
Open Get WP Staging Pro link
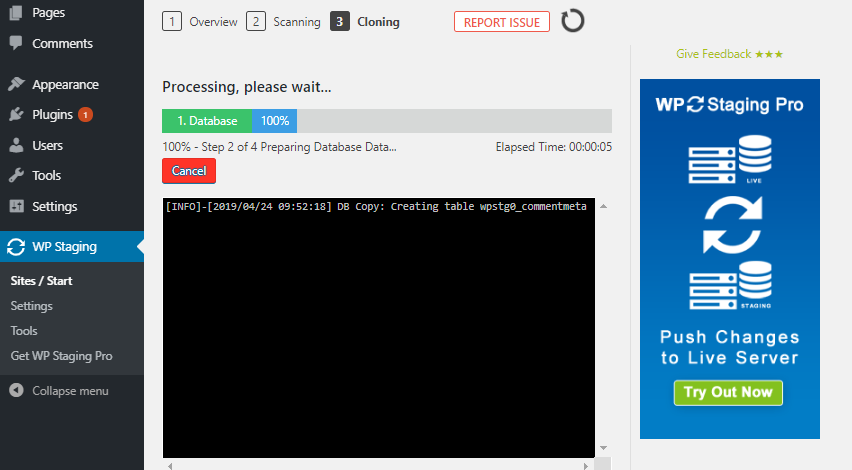61,356
